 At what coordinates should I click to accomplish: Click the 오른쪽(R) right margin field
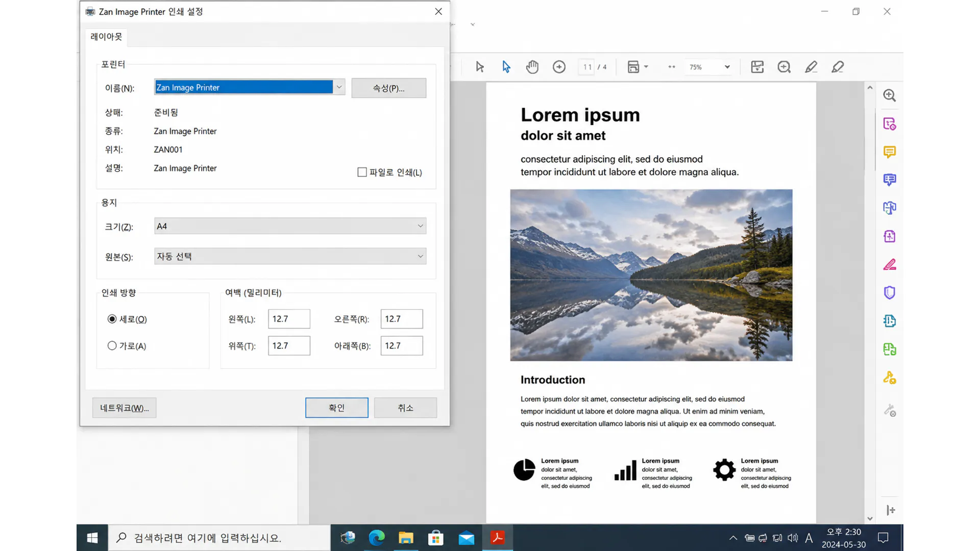402,319
